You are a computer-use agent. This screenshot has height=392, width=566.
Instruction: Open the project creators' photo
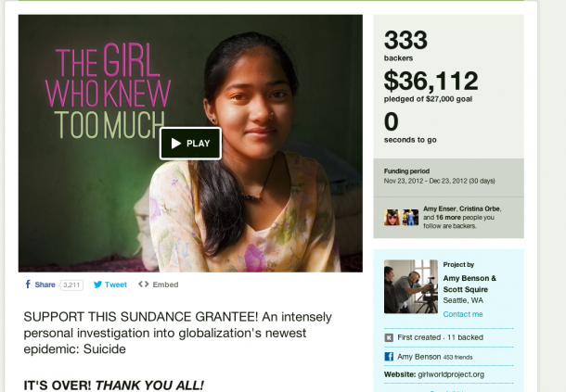coord(411,286)
